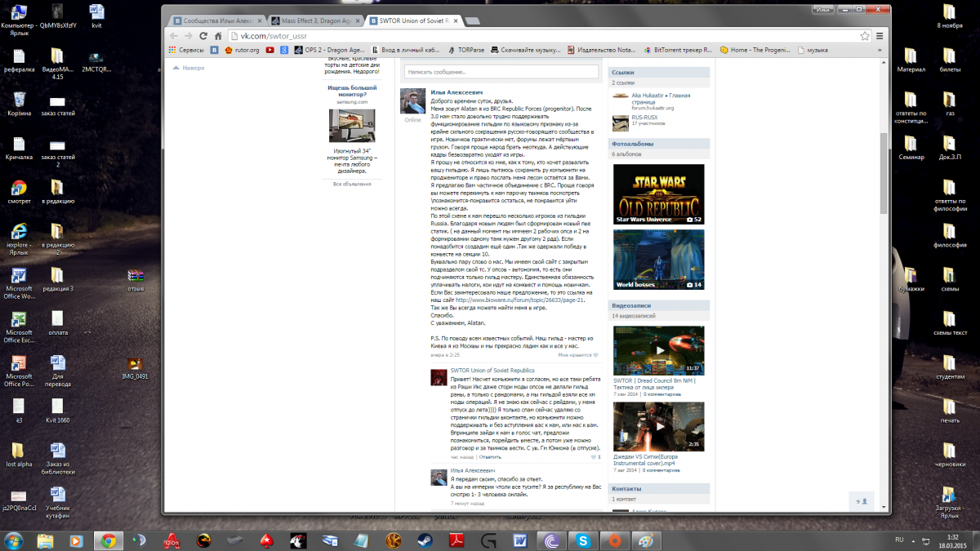980x551 pixels.
Task: Open the Chrome hamburger menu
Action: pyautogui.click(x=880, y=36)
